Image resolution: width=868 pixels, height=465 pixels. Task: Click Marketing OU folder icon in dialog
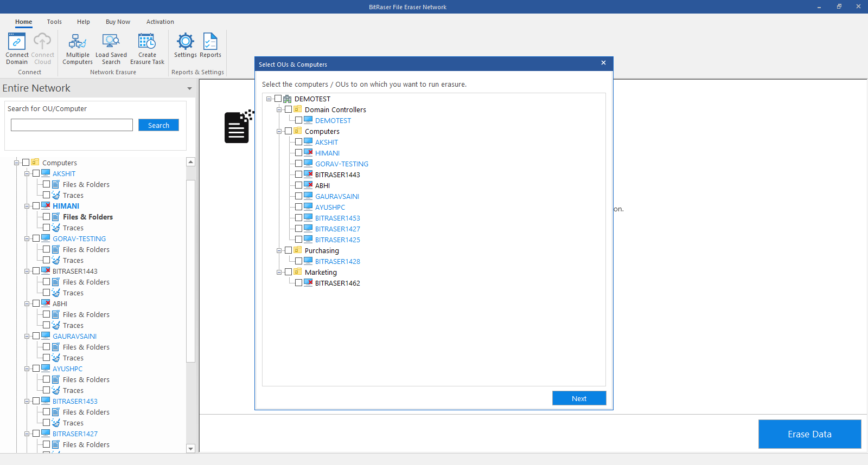(x=298, y=272)
